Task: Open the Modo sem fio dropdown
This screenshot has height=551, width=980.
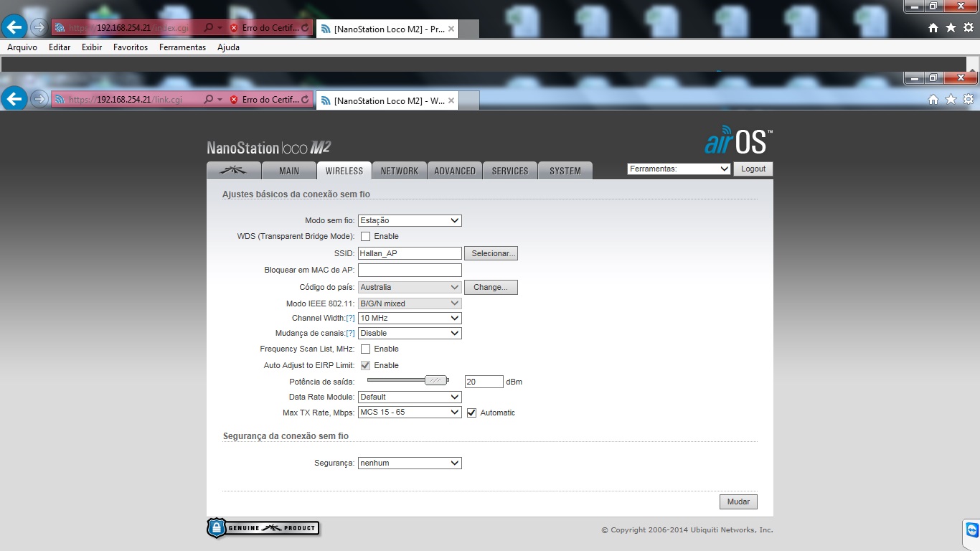Action: (x=410, y=221)
